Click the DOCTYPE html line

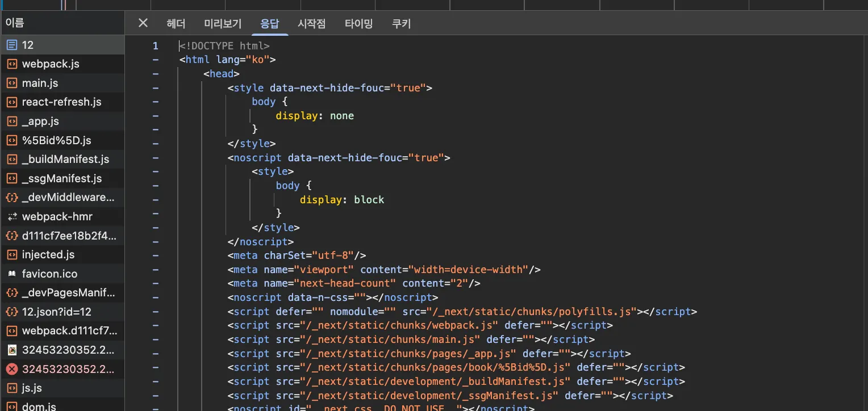click(224, 46)
